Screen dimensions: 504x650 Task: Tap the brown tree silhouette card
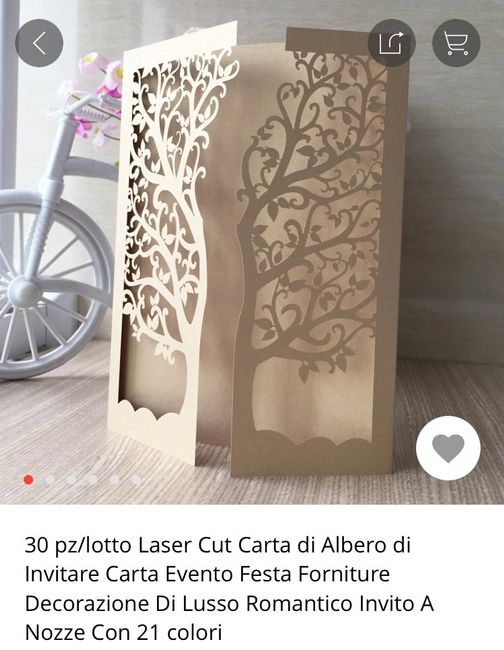pos(319,249)
